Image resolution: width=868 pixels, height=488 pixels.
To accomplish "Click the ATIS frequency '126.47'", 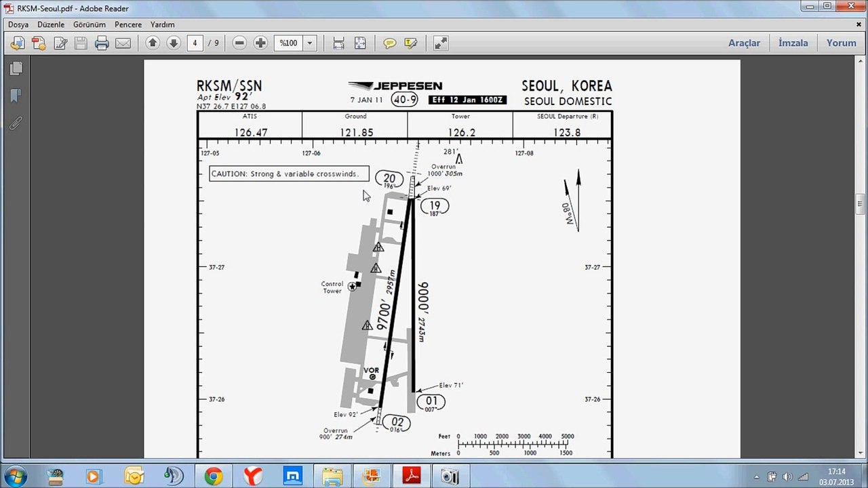I will coord(251,132).
